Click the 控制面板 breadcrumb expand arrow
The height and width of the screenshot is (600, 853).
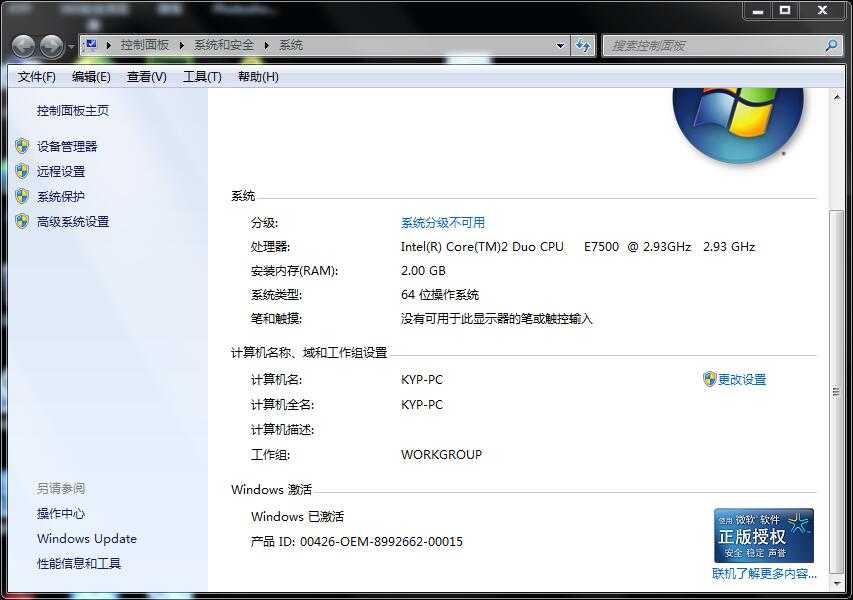coord(182,45)
